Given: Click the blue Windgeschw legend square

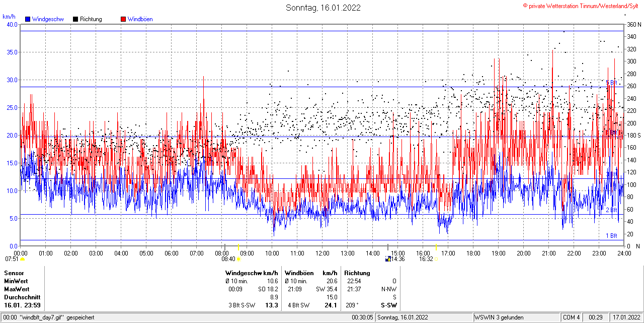Looking at the screenshot, I should [28, 19].
